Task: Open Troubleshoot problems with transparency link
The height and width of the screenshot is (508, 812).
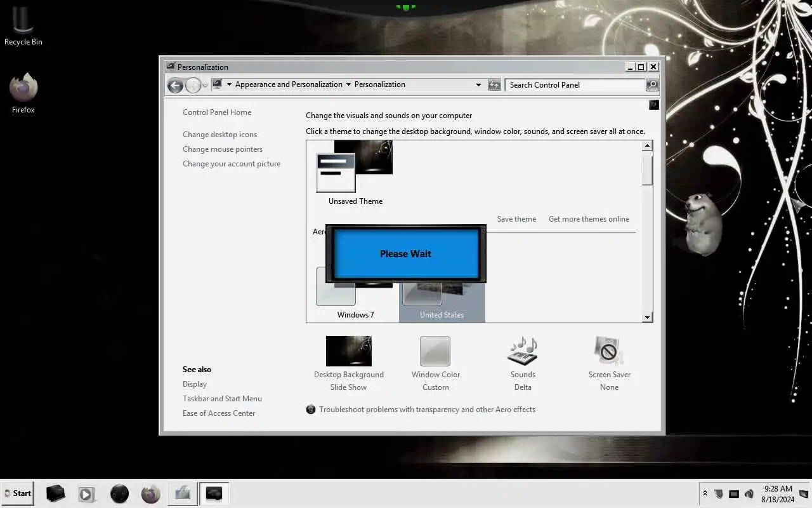Action: [x=427, y=410]
